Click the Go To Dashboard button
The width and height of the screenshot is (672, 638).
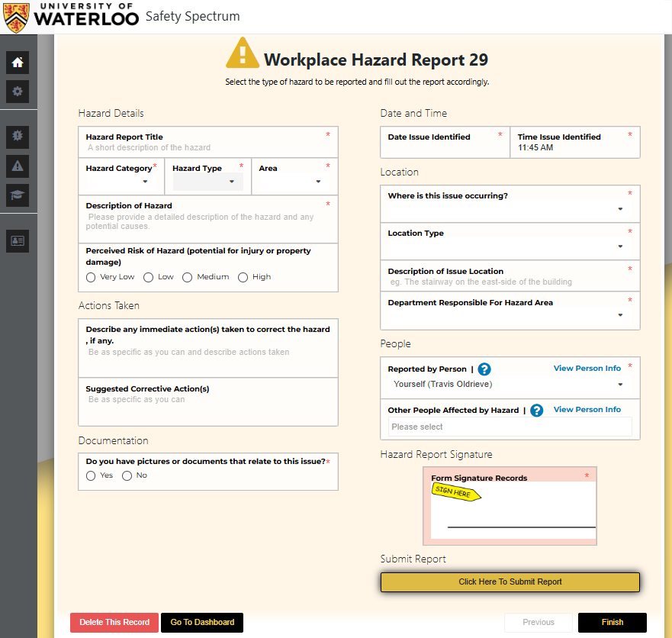pos(202,623)
